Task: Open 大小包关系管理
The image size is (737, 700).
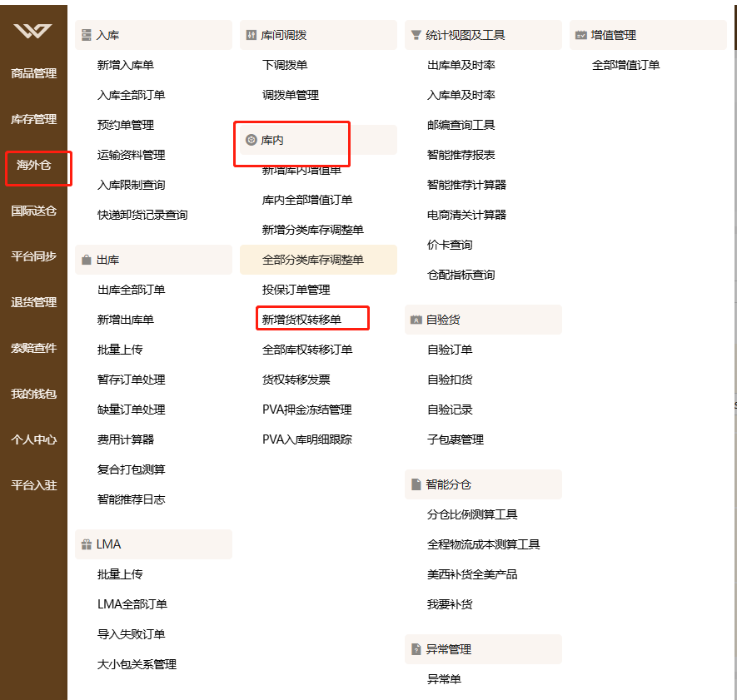Action: (x=137, y=665)
